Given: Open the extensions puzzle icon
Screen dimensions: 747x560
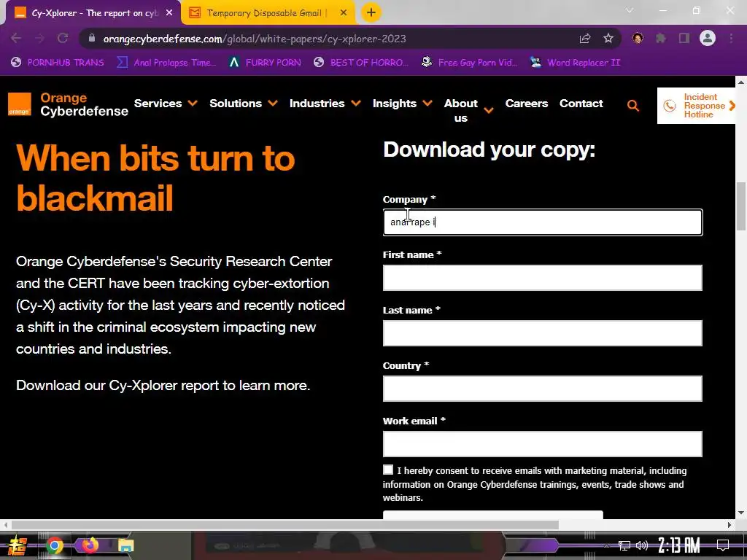Looking at the screenshot, I should point(661,39).
